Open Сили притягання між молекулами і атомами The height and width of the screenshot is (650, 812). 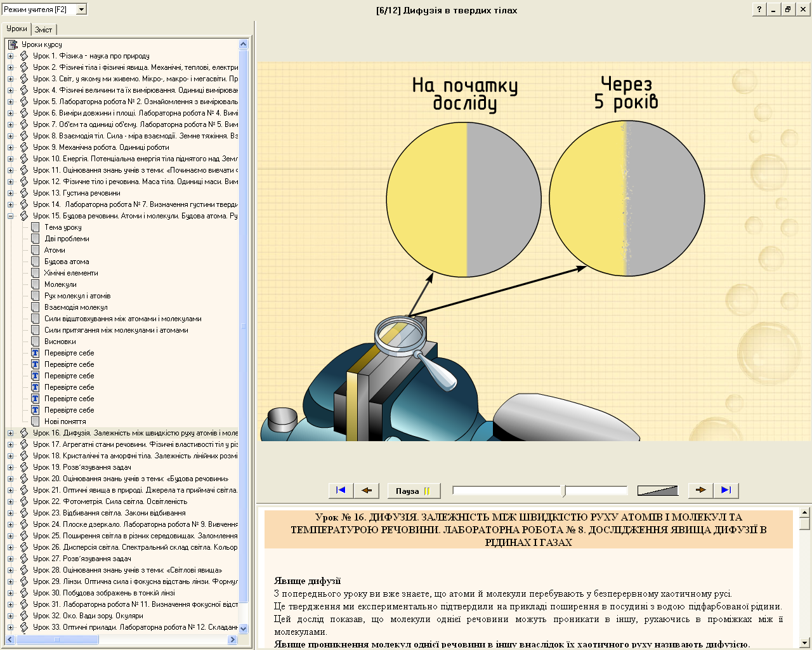tap(116, 330)
